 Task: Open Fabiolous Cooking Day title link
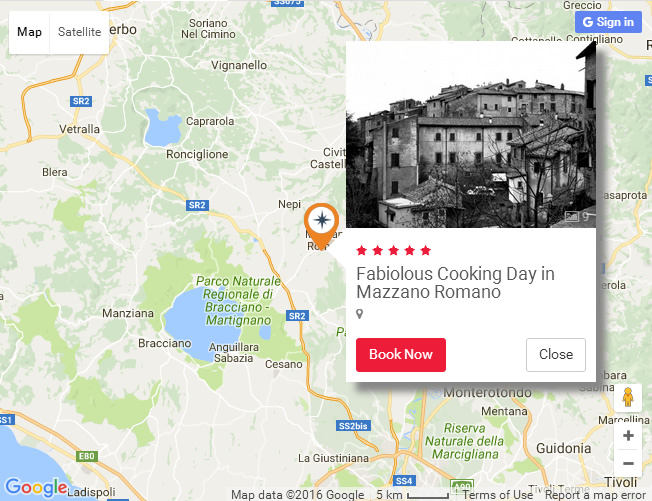[455, 283]
